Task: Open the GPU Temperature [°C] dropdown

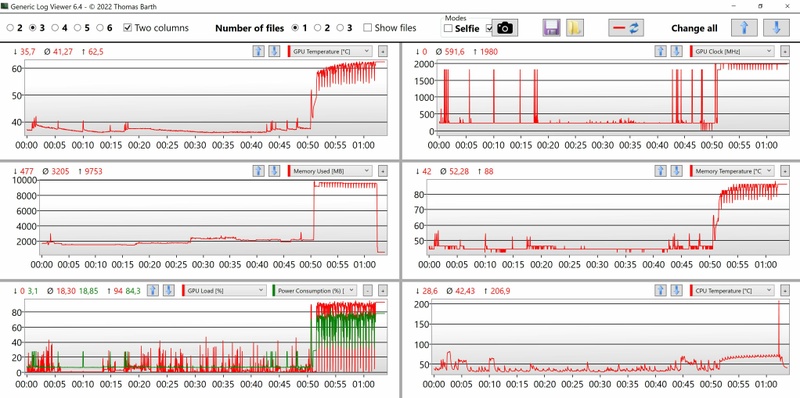Action: point(330,51)
